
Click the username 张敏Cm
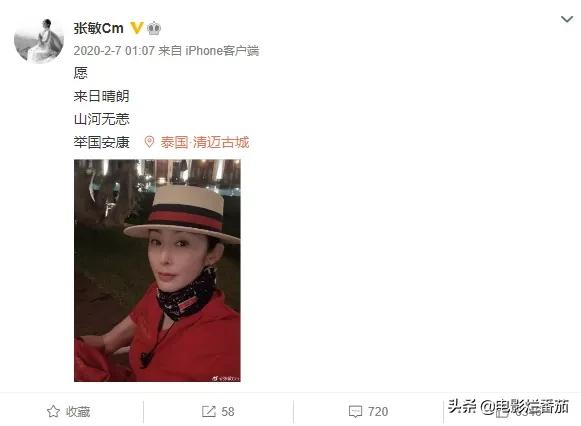(x=98, y=28)
